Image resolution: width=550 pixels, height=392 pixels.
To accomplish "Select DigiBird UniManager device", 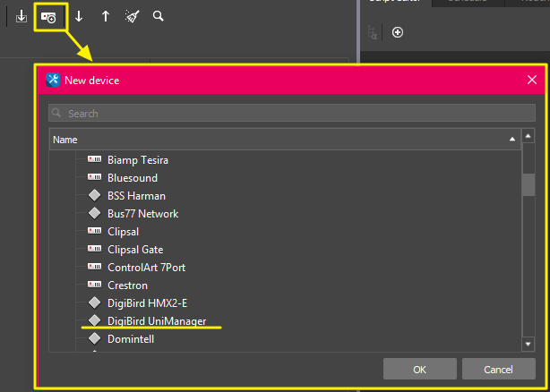I will (x=157, y=321).
